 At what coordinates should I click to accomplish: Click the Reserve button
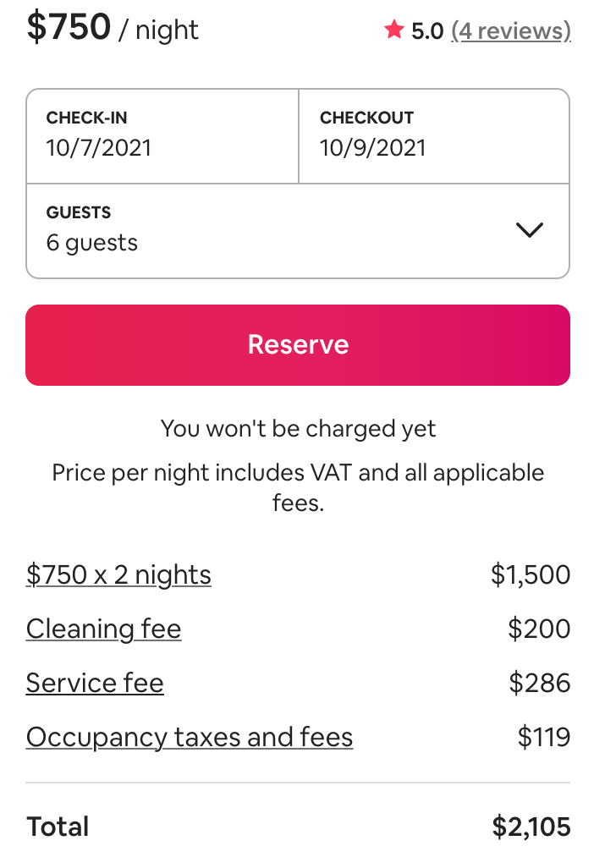(x=297, y=344)
